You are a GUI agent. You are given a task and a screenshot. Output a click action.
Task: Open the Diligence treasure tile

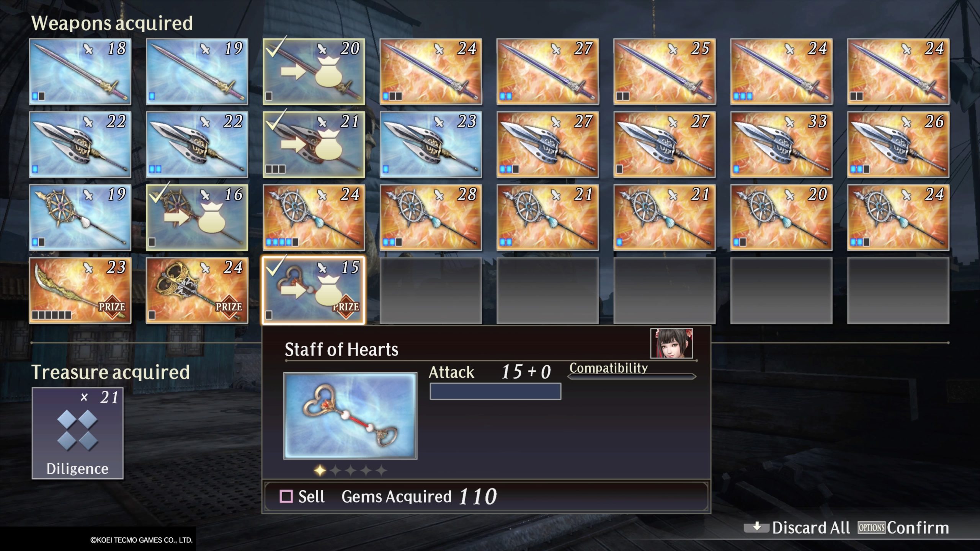[x=78, y=433]
